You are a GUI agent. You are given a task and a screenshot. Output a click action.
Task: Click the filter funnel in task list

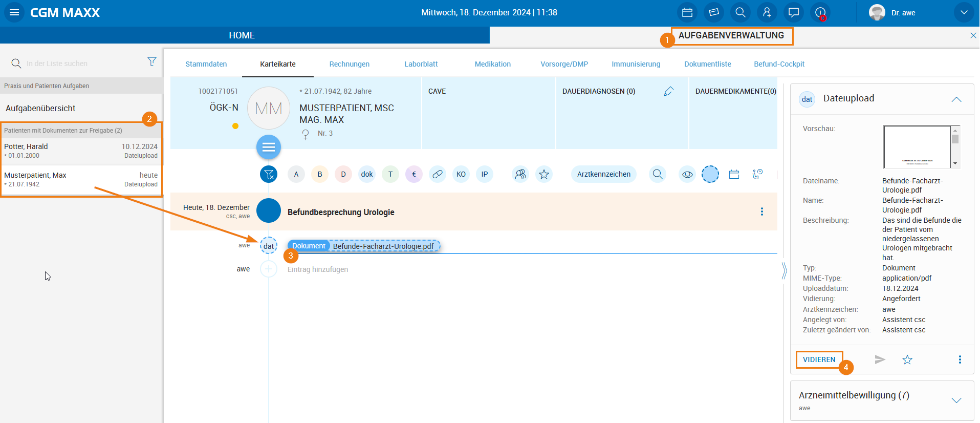pos(152,62)
